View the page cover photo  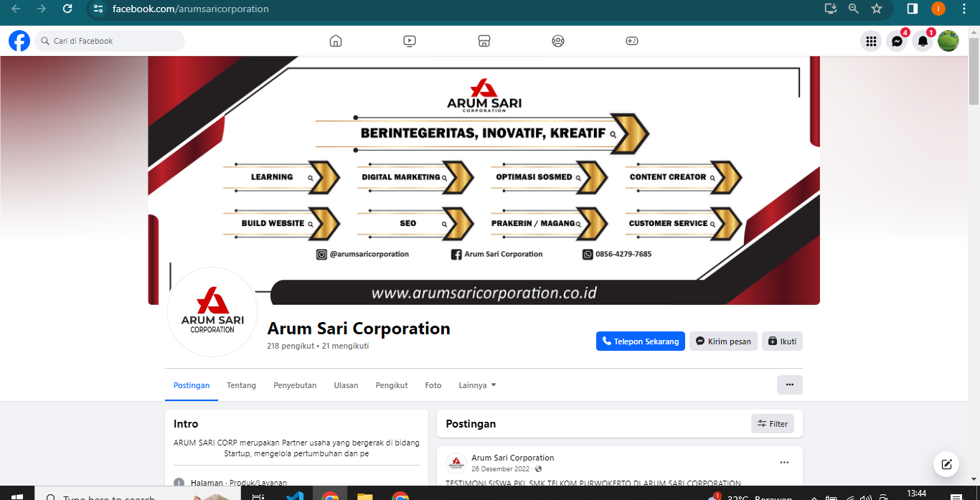pos(484,180)
